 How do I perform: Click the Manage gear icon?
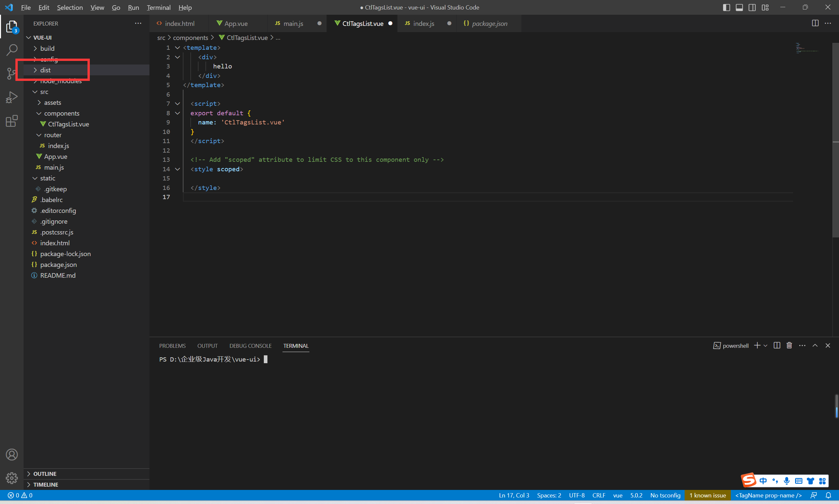(11, 478)
